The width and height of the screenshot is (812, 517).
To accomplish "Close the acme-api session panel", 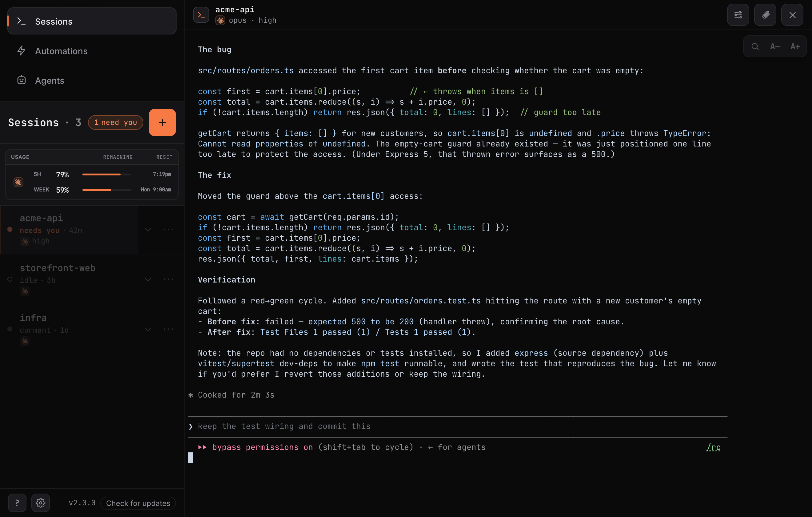I will (x=792, y=15).
